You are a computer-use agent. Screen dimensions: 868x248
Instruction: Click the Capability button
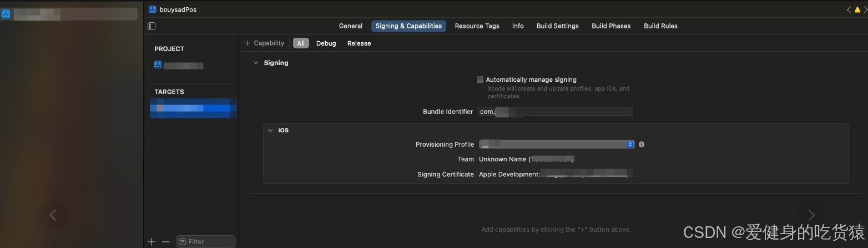tap(264, 43)
